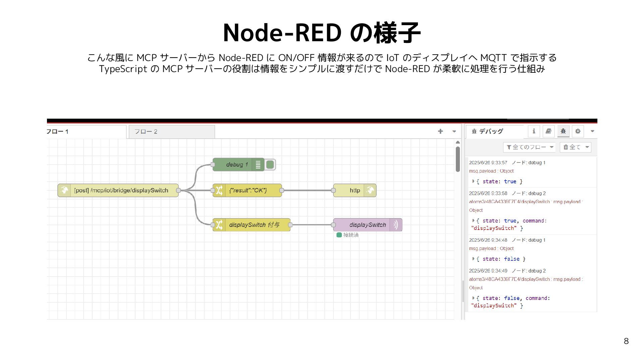The image size is (644, 362).
Task: Click the output port of http-in node
Action: [x=178, y=190]
